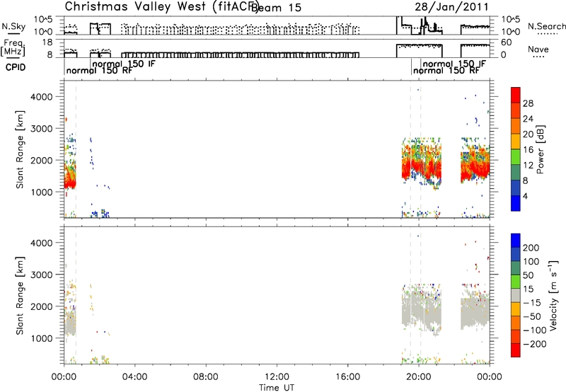This screenshot has width=566, height=392.
Task: Click the -200 value on the velocity scale
Action: (x=534, y=344)
